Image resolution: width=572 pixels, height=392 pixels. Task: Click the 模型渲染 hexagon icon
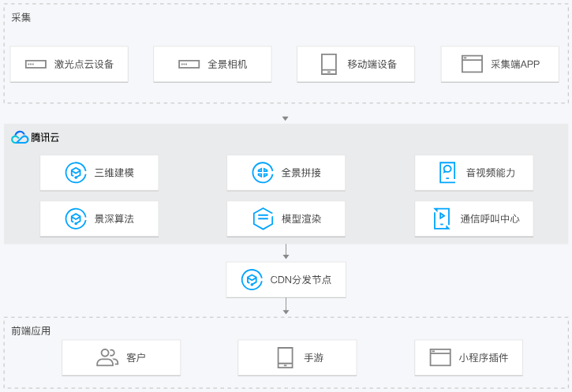[x=262, y=218]
